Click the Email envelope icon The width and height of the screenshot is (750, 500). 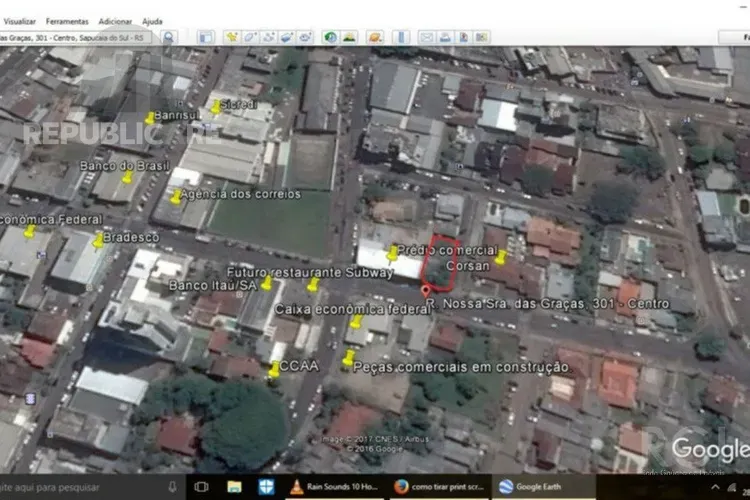(x=427, y=37)
